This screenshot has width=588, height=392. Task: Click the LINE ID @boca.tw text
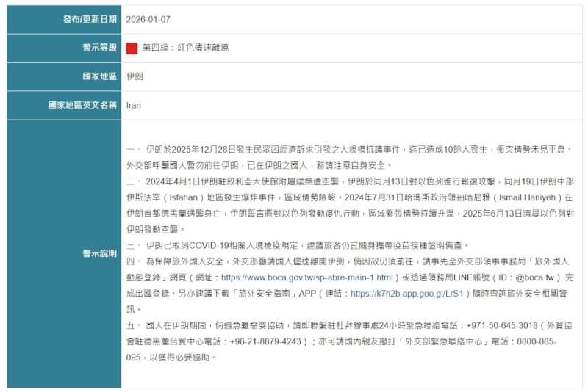pos(530,277)
